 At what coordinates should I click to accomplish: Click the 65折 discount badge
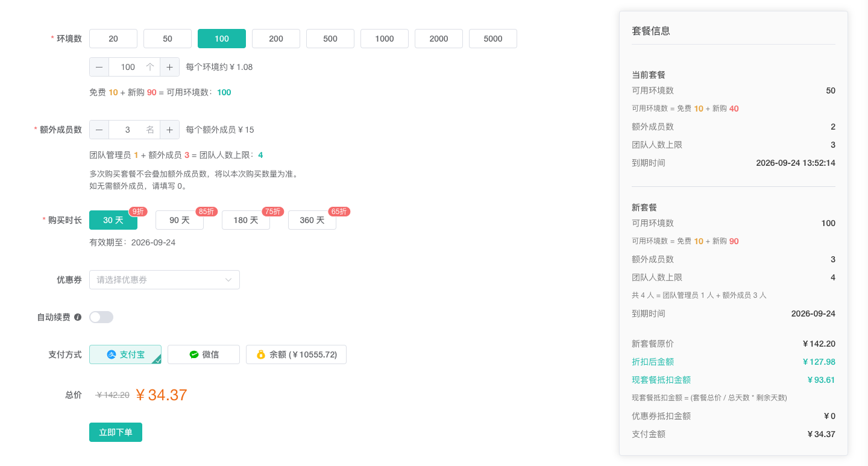point(339,212)
